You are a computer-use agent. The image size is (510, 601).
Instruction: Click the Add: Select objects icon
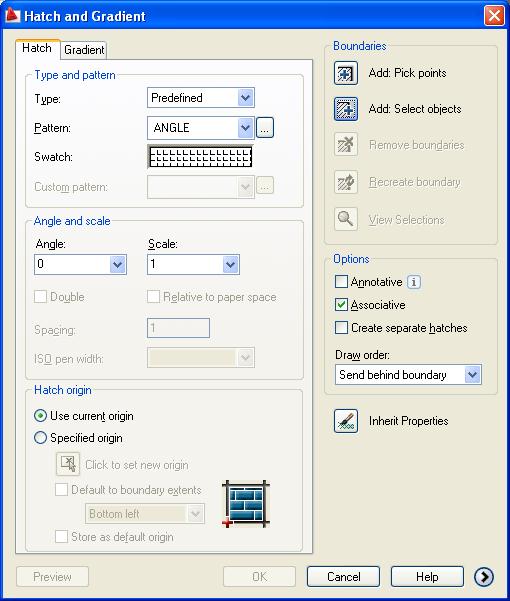[x=346, y=109]
